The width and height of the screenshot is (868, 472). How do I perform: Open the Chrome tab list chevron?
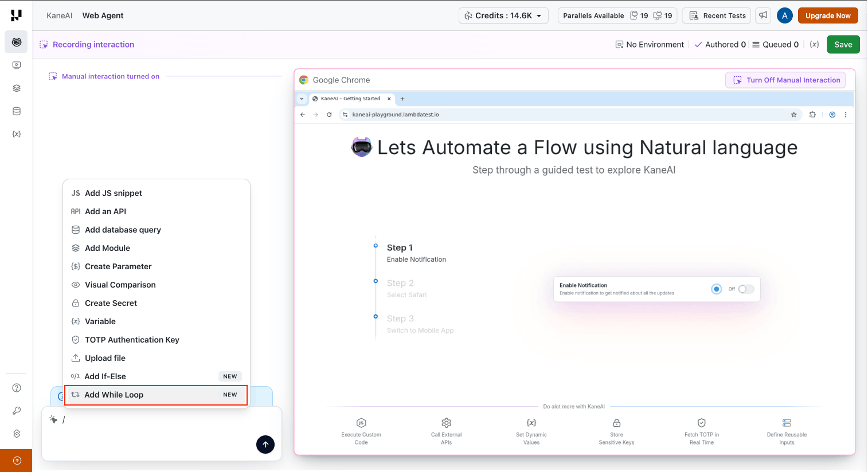(302, 99)
